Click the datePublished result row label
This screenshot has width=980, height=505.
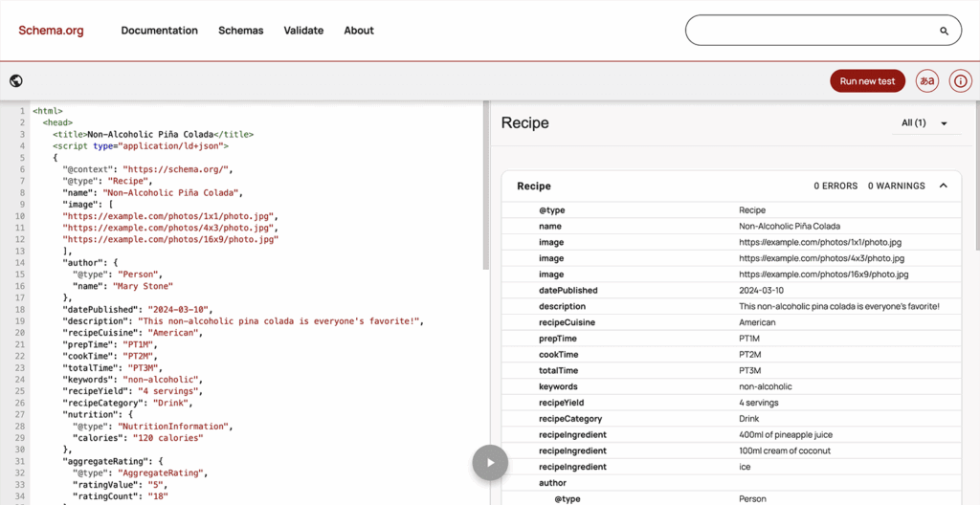click(x=568, y=290)
